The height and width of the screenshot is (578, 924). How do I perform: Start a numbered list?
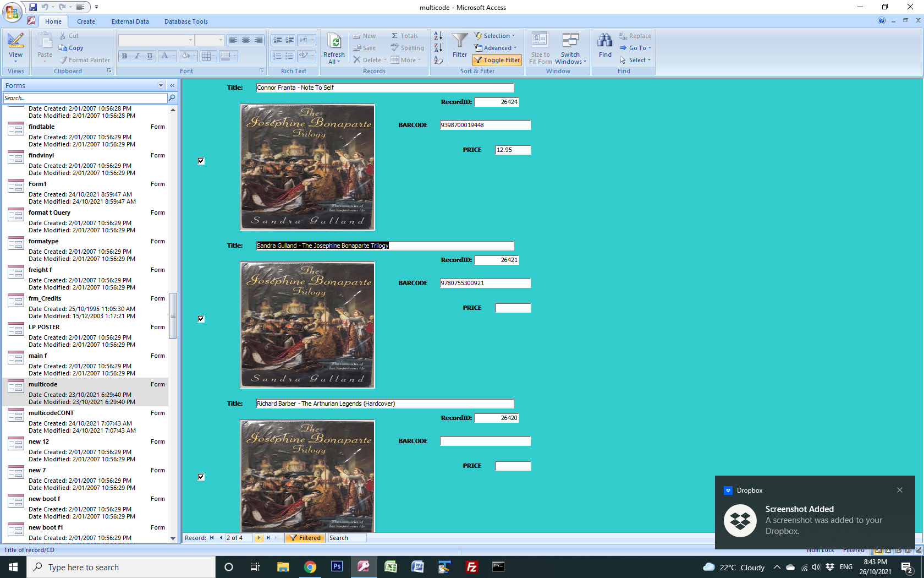click(277, 56)
